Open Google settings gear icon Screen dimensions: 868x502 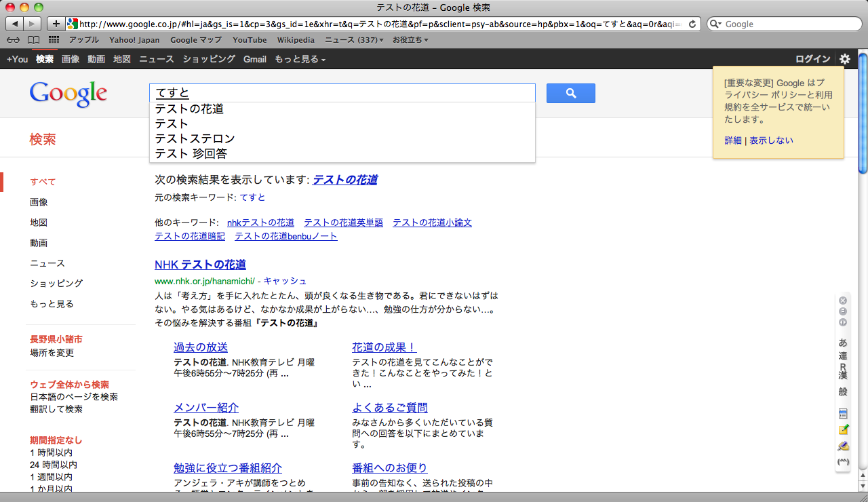coord(844,59)
